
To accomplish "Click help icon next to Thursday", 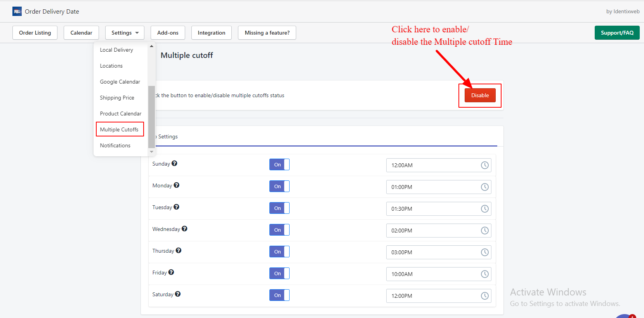I will 179,250.
